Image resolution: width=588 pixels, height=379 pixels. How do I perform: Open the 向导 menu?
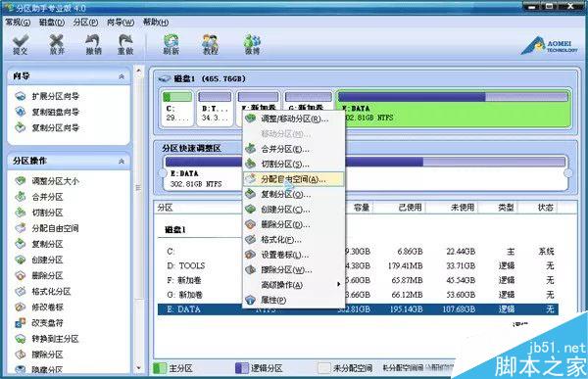coord(121,23)
